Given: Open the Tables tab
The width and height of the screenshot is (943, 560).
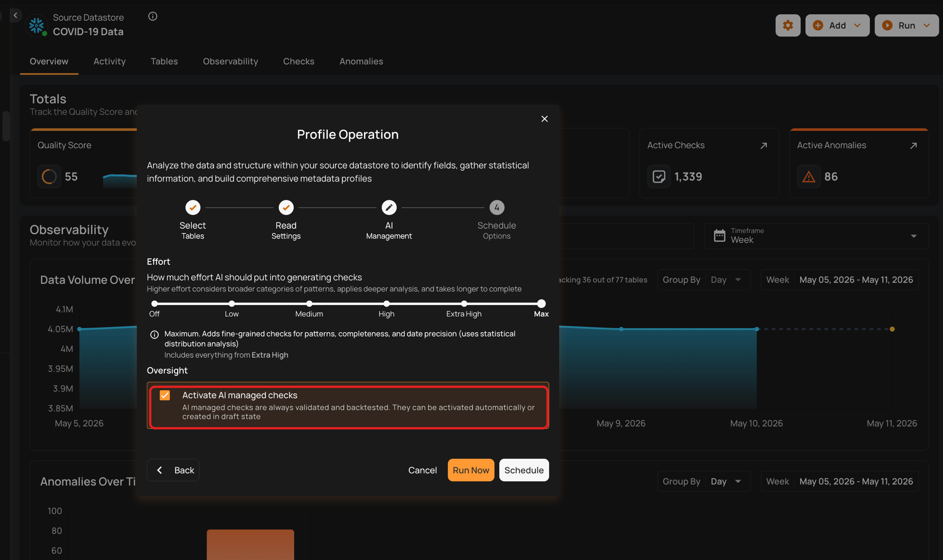Looking at the screenshot, I should pyautogui.click(x=164, y=61).
